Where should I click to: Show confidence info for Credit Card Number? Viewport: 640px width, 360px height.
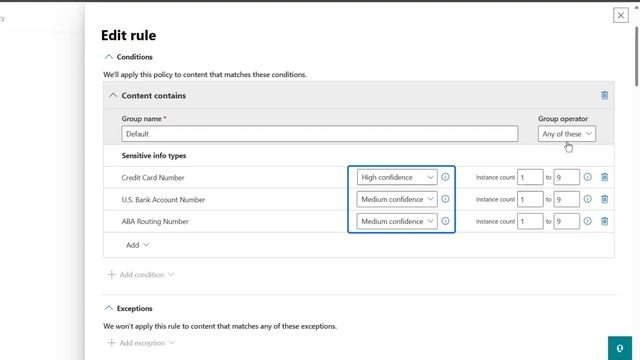pos(445,177)
